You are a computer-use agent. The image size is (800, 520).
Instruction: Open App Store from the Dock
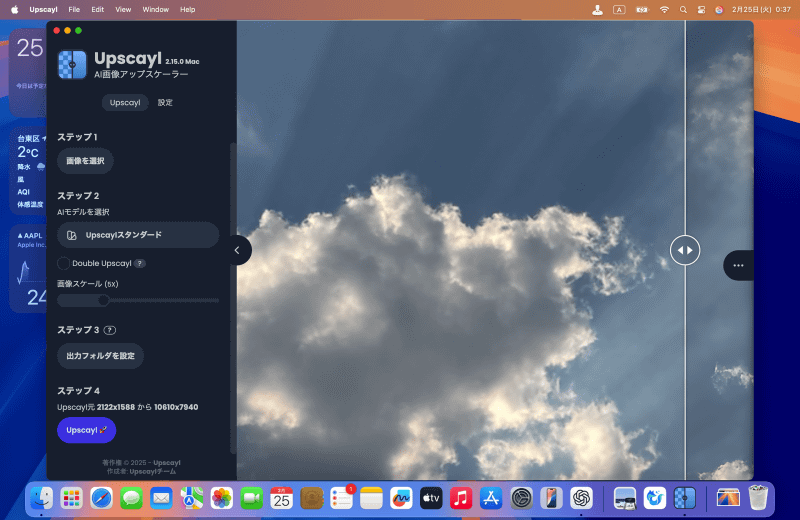[x=491, y=498]
